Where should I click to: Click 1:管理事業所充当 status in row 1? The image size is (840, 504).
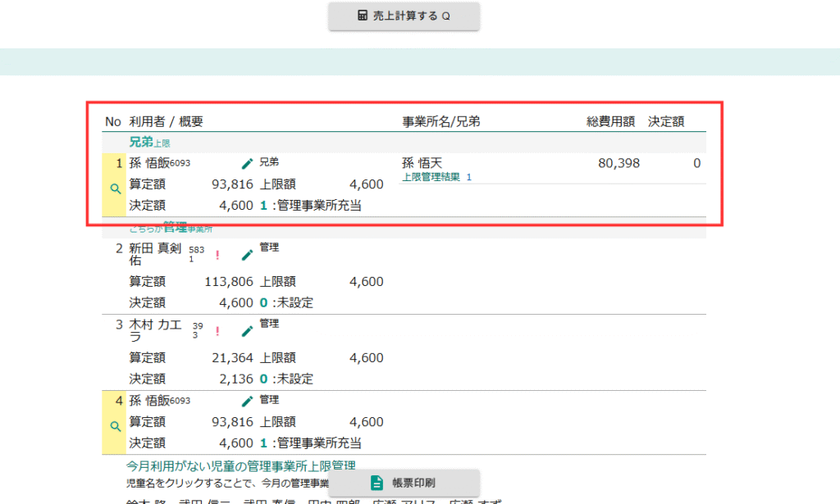[x=311, y=206]
